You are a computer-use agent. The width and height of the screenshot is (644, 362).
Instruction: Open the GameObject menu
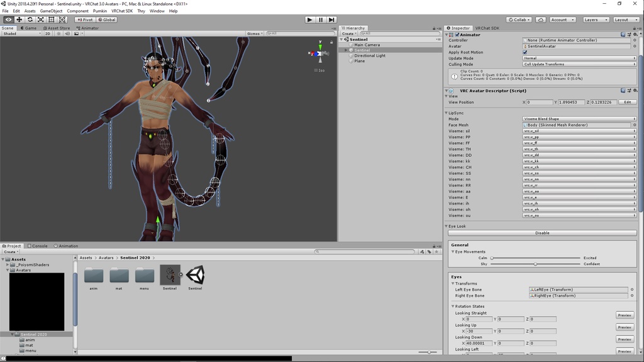pyautogui.click(x=52, y=11)
